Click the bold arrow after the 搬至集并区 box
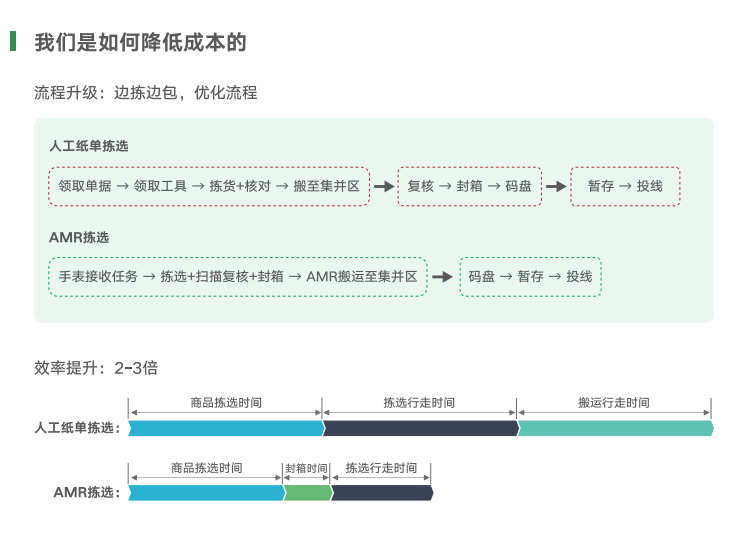Image resolution: width=743 pixels, height=545 pixels. [x=383, y=186]
